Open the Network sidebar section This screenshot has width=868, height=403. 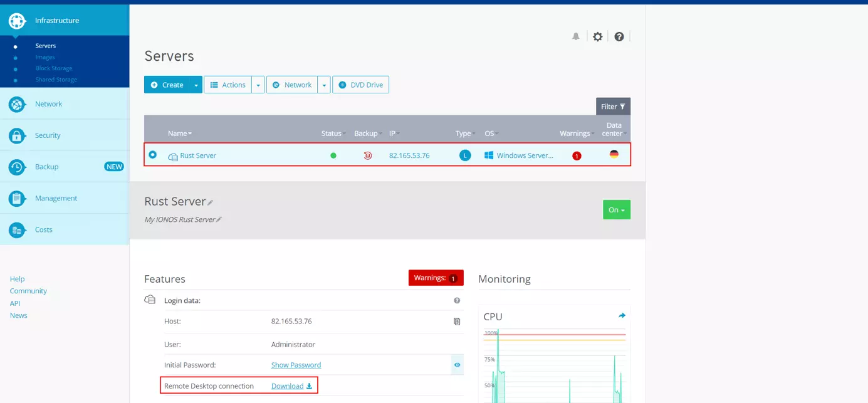pyautogui.click(x=65, y=104)
